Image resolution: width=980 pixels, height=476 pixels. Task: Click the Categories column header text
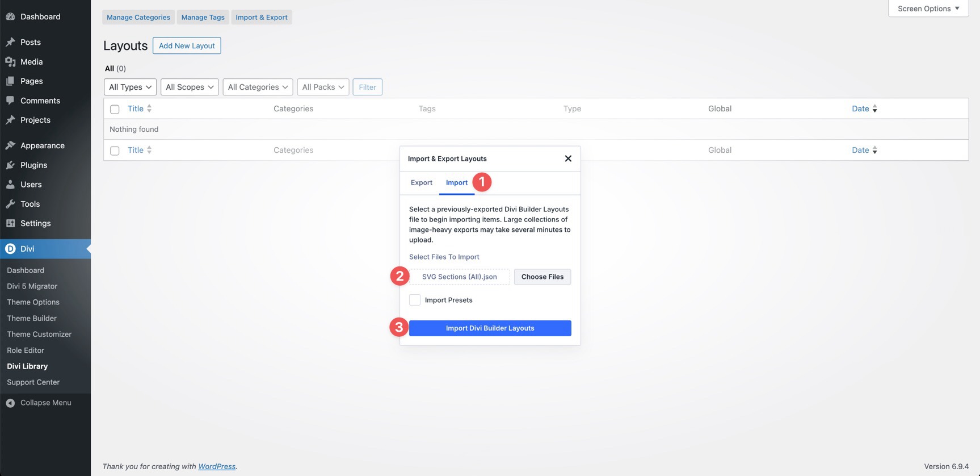pos(293,108)
